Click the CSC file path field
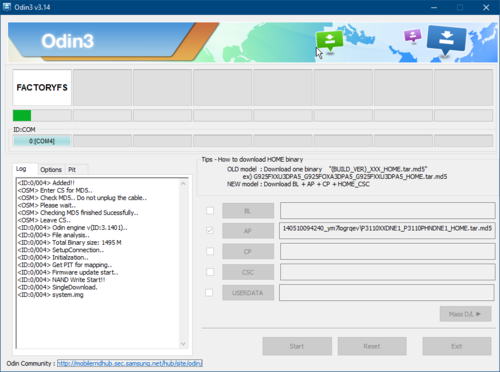Image resolution: width=500 pixels, height=372 pixels. 387,272
